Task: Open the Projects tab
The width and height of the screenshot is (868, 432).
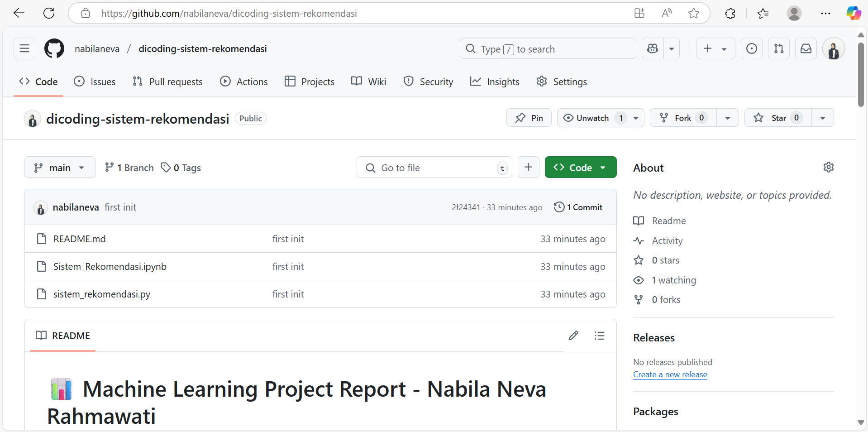Action: [310, 82]
